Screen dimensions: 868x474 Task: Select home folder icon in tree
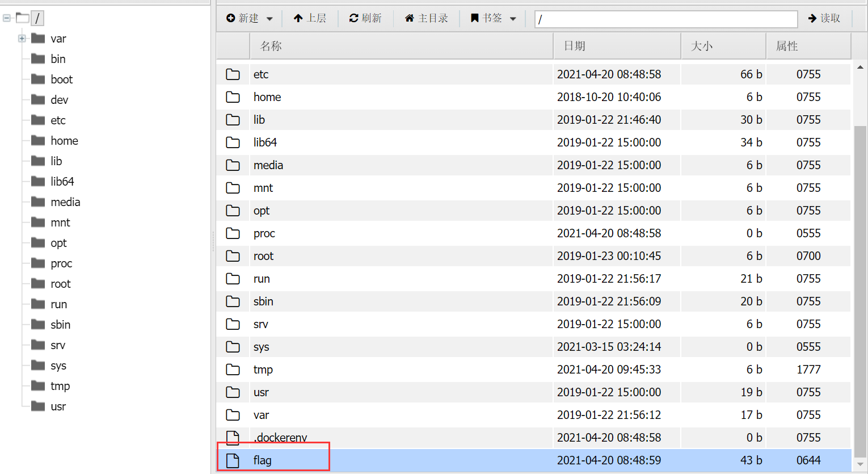[x=38, y=140]
